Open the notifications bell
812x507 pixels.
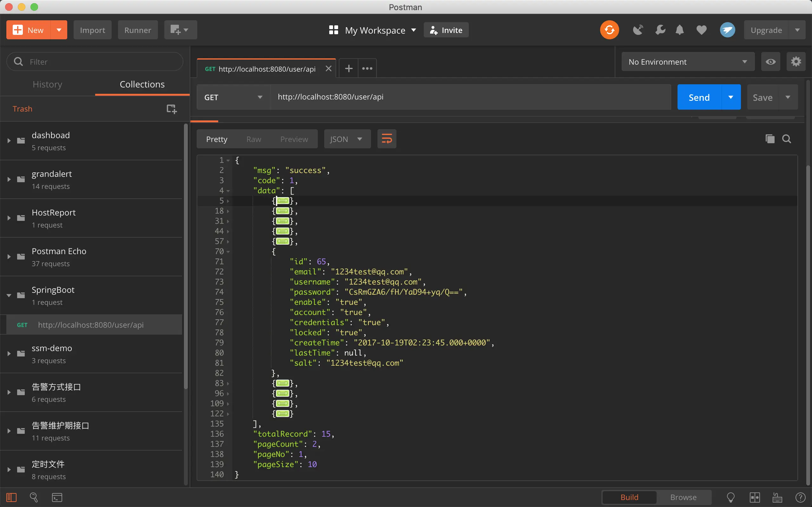[679, 30]
